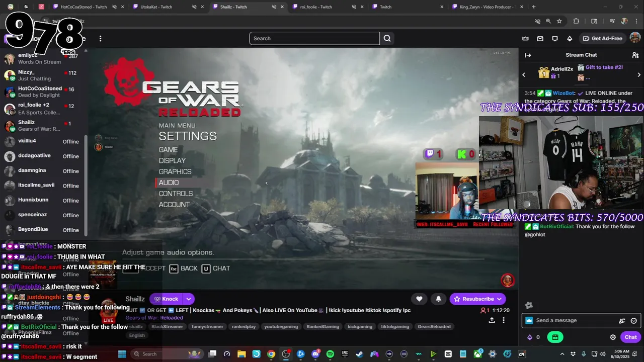644x362 pixels.
Task: Open Chrome extensions puzzle icon
Action: pyautogui.click(x=576, y=21)
